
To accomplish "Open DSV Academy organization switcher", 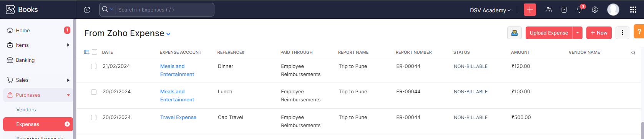I will click(490, 10).
